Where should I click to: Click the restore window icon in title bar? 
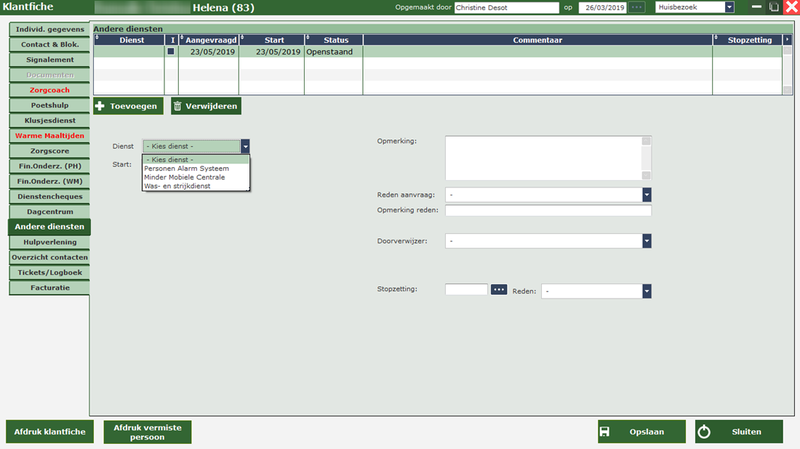click(x=775, y=8)
